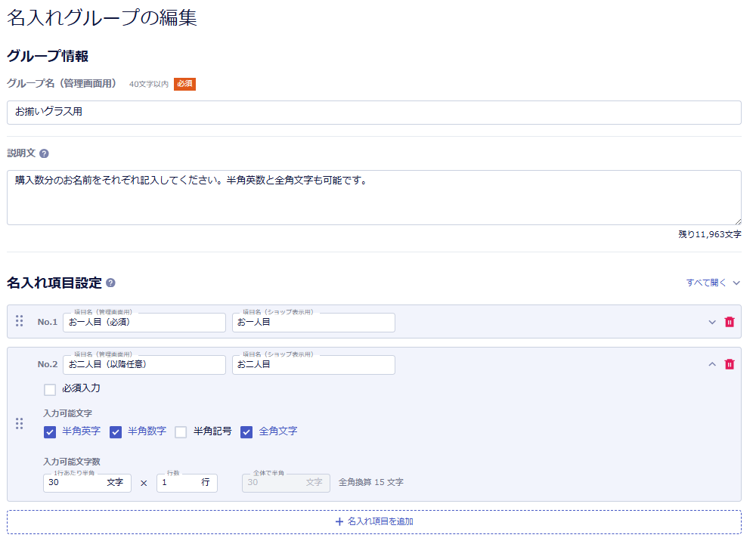This screenshot has width=756, height=544.
Task: Click the help icon beside 名入れ項目設定
Action: point(110,283)
